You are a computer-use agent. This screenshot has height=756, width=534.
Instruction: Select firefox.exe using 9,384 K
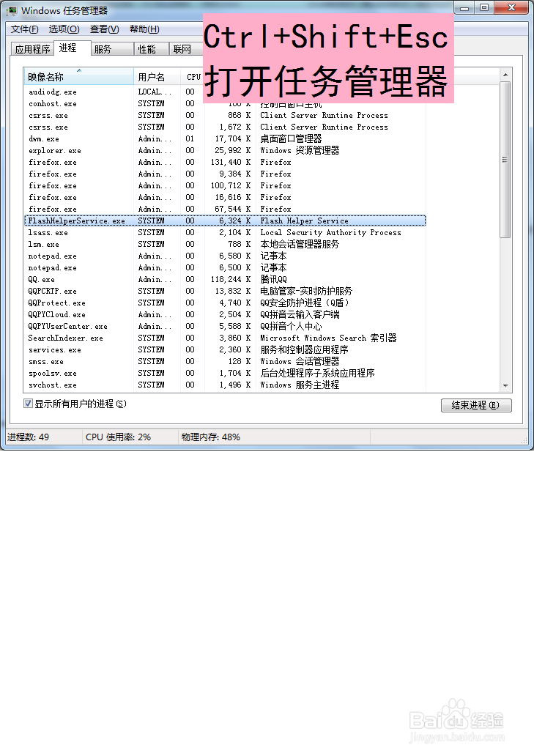coord(225,174)
